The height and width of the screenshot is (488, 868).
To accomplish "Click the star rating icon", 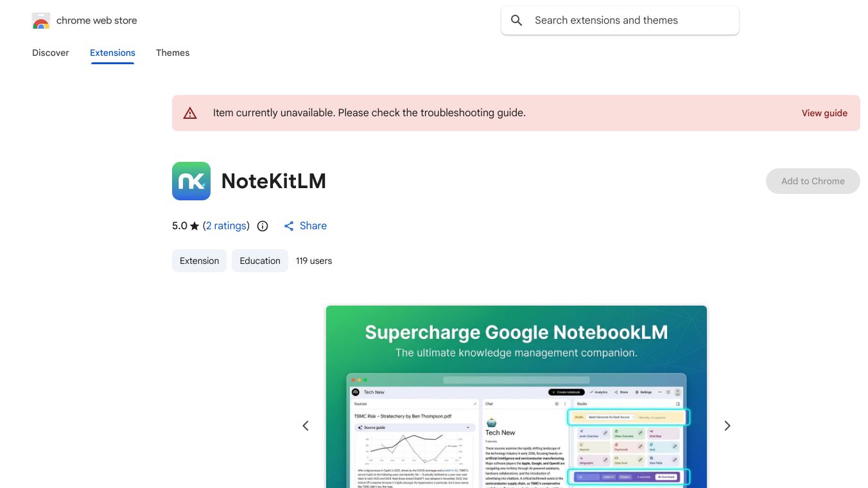I will 193,225.
